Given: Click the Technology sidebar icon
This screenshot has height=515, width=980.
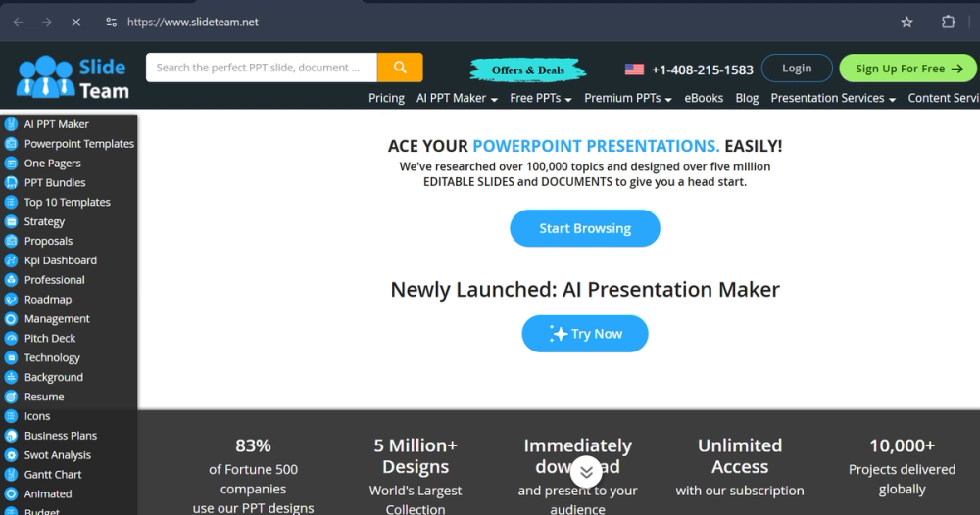Looking at the screenshot, I should pos(11,357).
